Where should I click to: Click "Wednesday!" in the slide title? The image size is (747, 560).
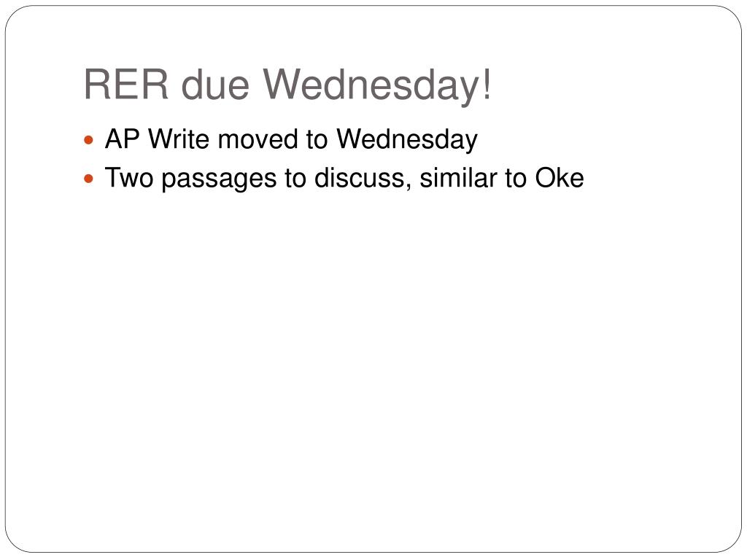(377, 87)
